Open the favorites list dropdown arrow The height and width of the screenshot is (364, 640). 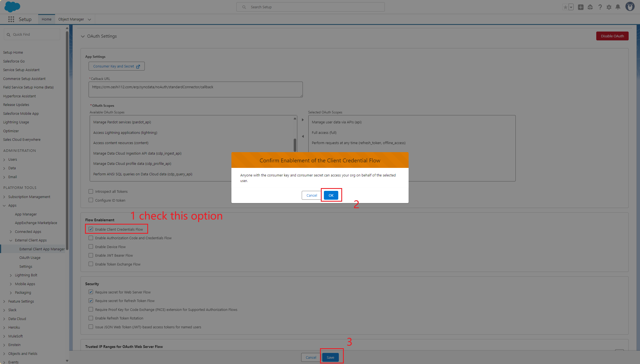tap(571, 7)
